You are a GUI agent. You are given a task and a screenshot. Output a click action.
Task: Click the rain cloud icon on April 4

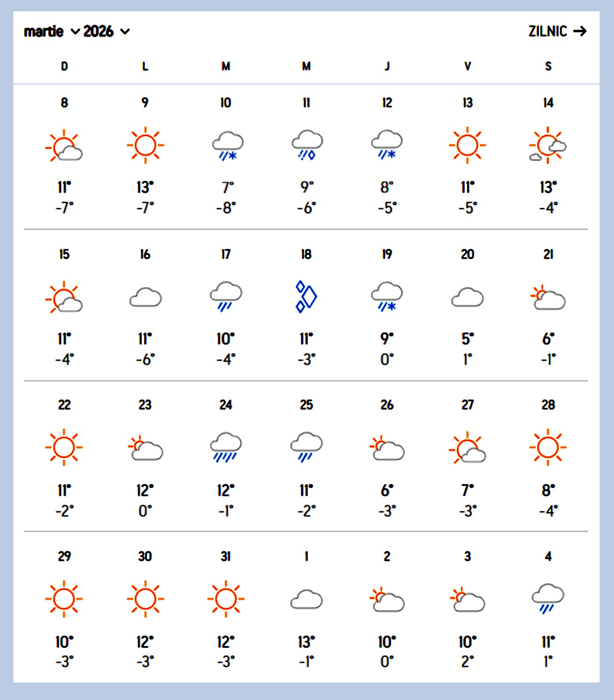[x=548, y=598]
